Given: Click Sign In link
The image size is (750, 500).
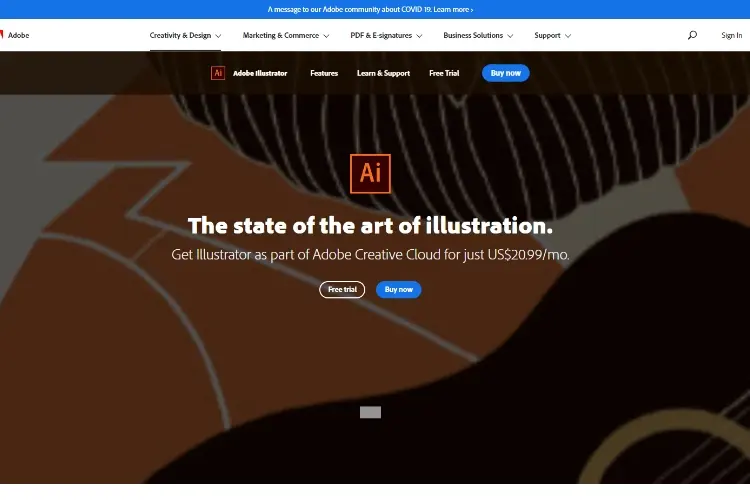Looking at the screenshot, I should tap(731, 35).
